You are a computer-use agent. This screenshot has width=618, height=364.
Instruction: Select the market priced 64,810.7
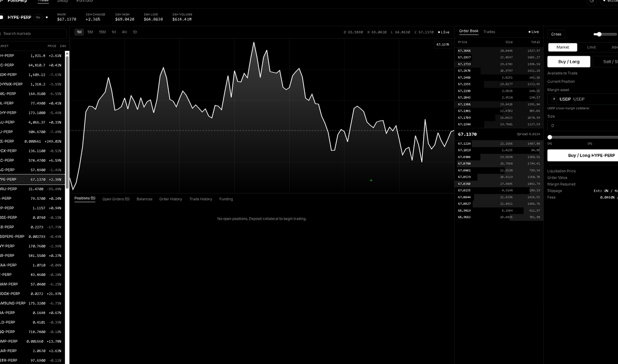coord(32,65)
